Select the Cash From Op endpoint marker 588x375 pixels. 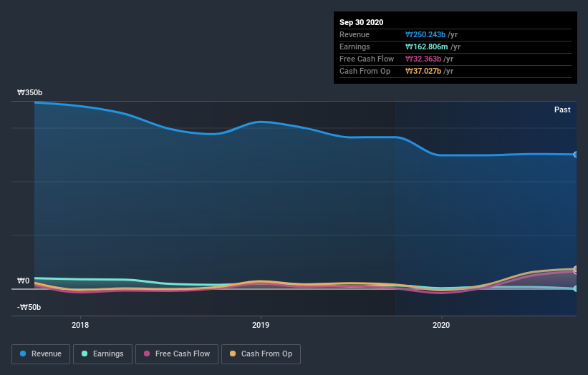coord(576,268)
